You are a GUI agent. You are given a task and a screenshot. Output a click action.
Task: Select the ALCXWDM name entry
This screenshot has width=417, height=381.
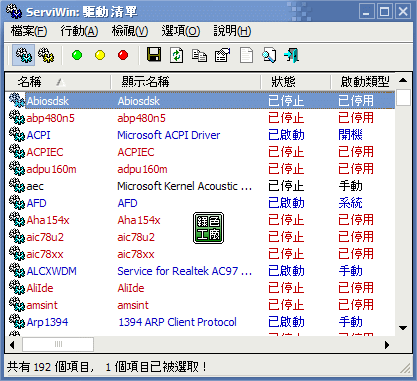click(x=51, y=271)
